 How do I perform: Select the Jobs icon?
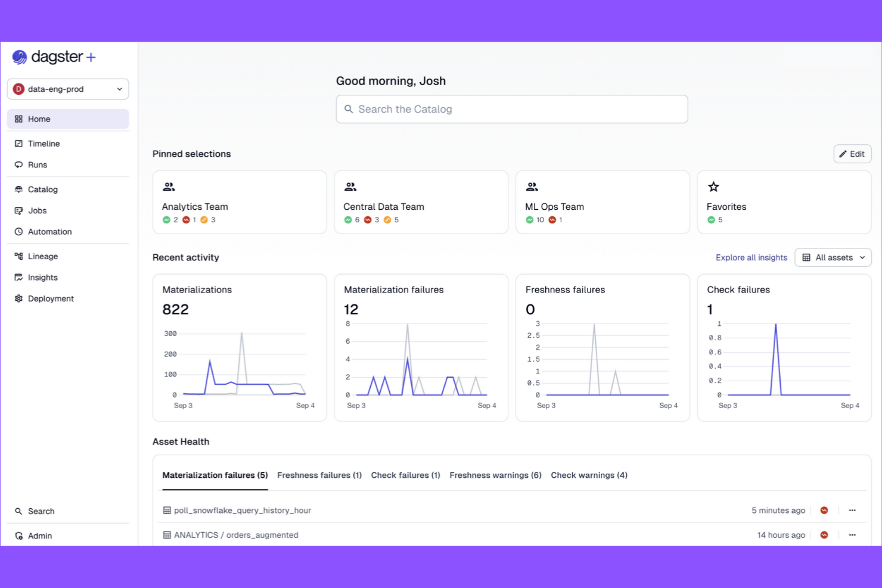point(18,210)
